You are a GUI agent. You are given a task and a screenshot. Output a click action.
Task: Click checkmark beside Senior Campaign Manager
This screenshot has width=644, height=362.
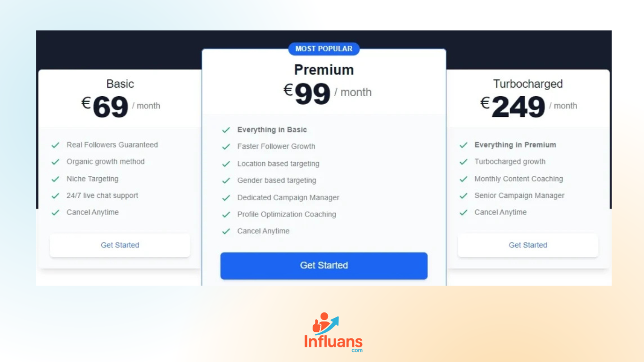[x=463, y=196]
